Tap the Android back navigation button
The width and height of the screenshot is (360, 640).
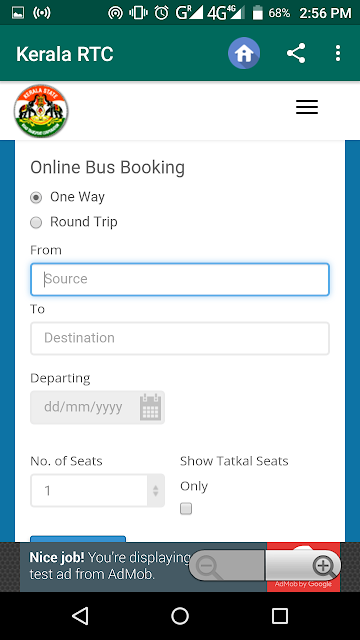click(x=80, y=616)
